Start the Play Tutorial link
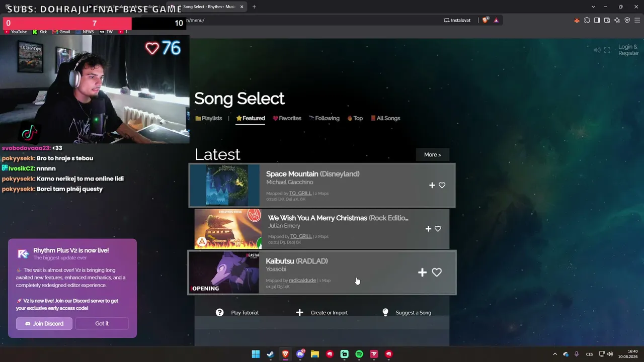This screenshot has width=644, height=362. 245,313
